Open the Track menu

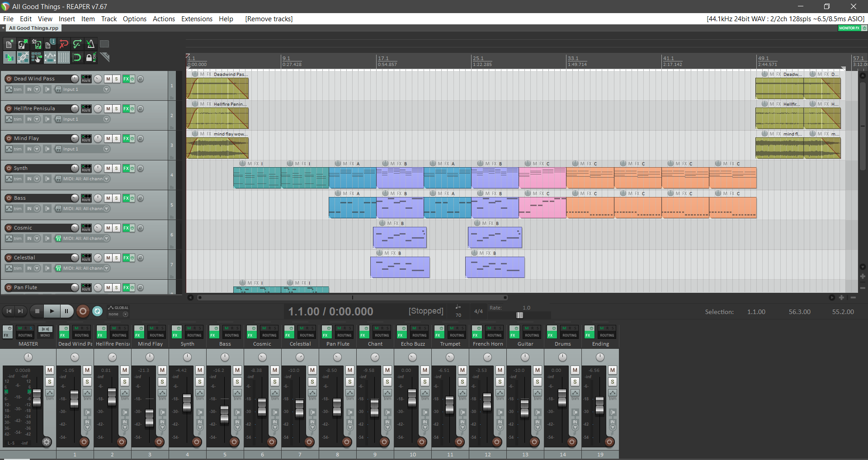click(x=109, y=19)
